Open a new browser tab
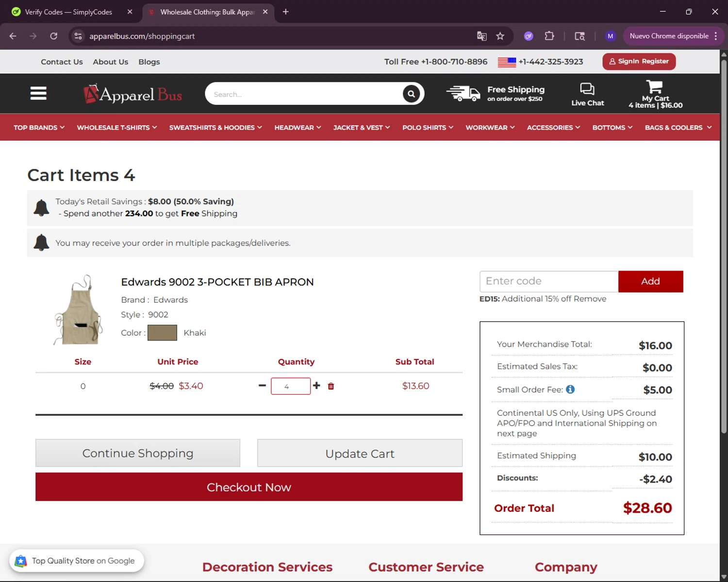 [x=285, y=12]
